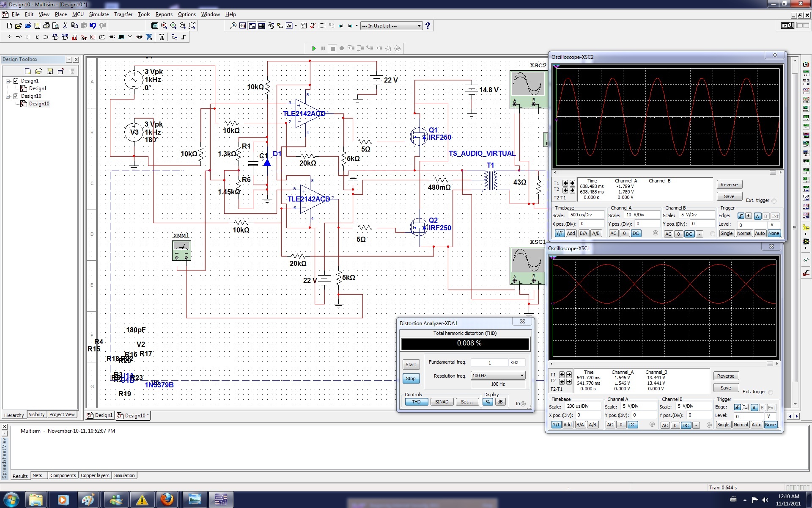Toggle the Design10 root checkbox in toolbox
The width and height of the screenshot is (812, 508).
click(16, 96)
